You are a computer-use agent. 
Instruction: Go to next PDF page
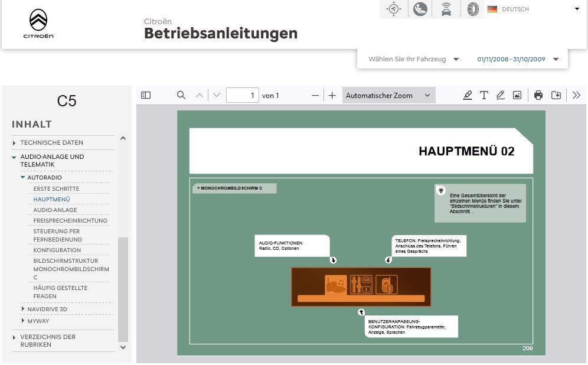(217, 95)
